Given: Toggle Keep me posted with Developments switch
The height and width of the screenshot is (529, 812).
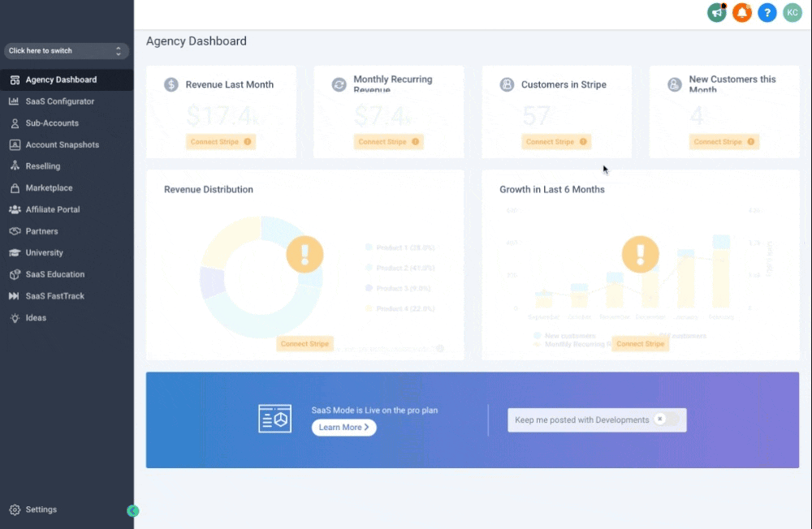Looking at the screenshot, I should click(665, 419).
